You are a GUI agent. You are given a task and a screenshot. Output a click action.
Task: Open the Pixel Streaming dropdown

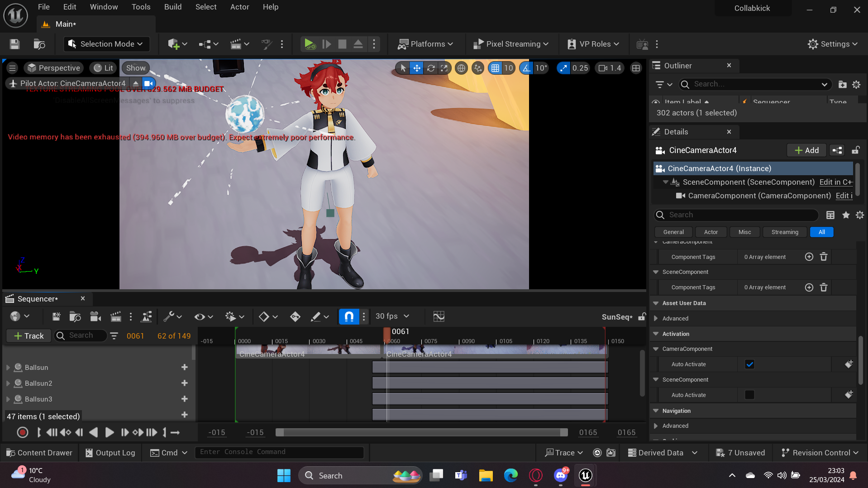click(511, 44)
